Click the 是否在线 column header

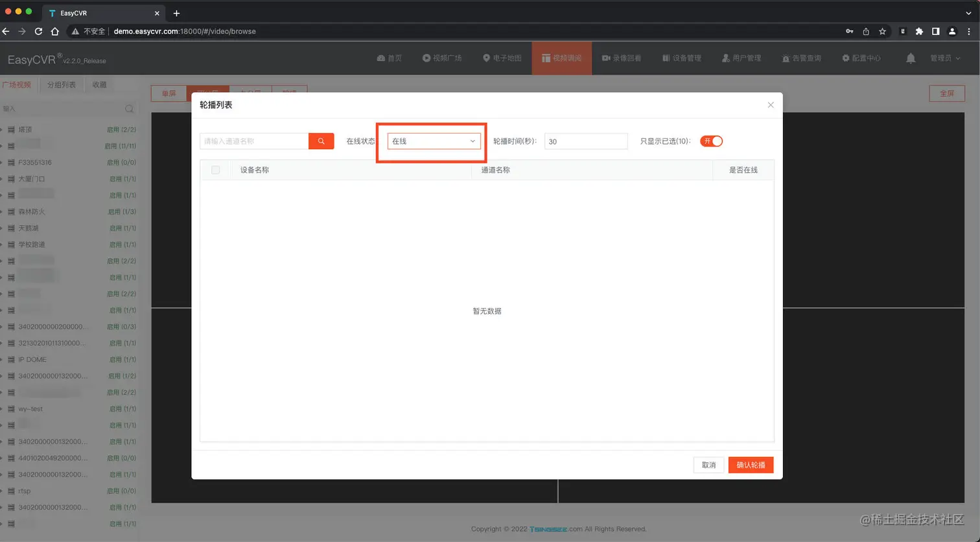click(743, 170)
